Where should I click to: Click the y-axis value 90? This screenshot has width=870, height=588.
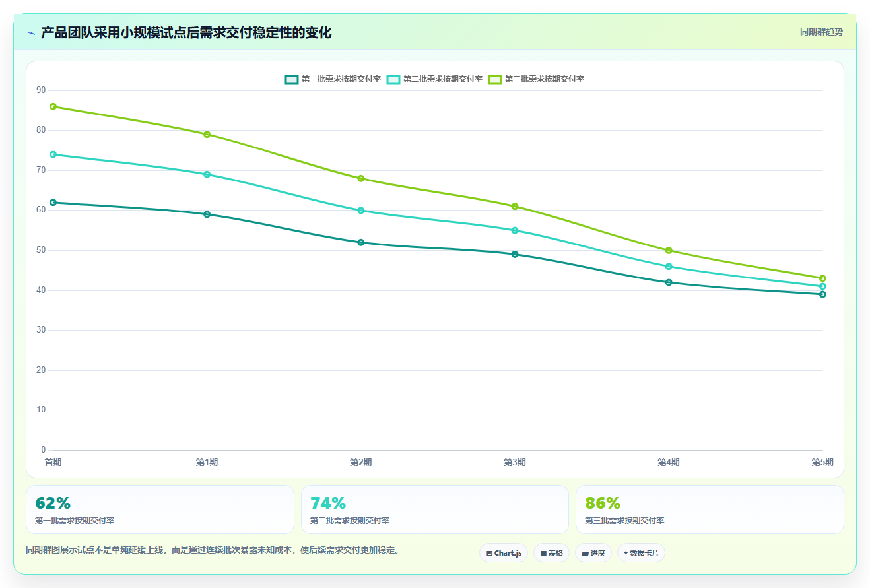pos(41,90)
